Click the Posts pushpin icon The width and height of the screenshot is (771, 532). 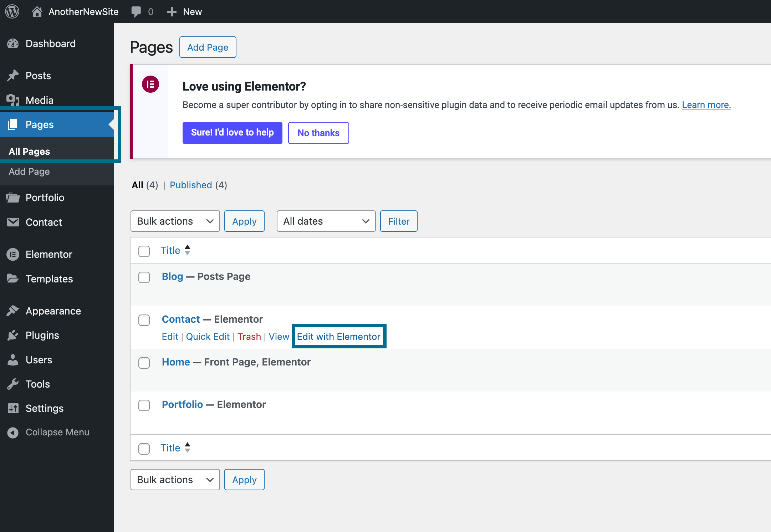click(13, 76)
